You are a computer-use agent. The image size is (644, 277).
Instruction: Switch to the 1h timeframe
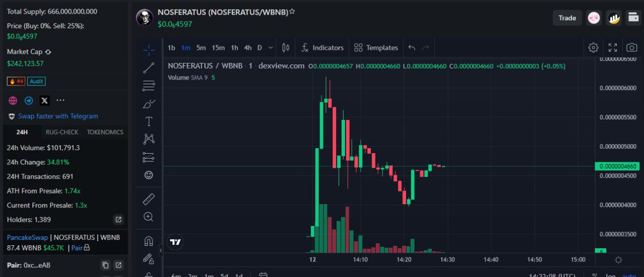click(235, 48)
